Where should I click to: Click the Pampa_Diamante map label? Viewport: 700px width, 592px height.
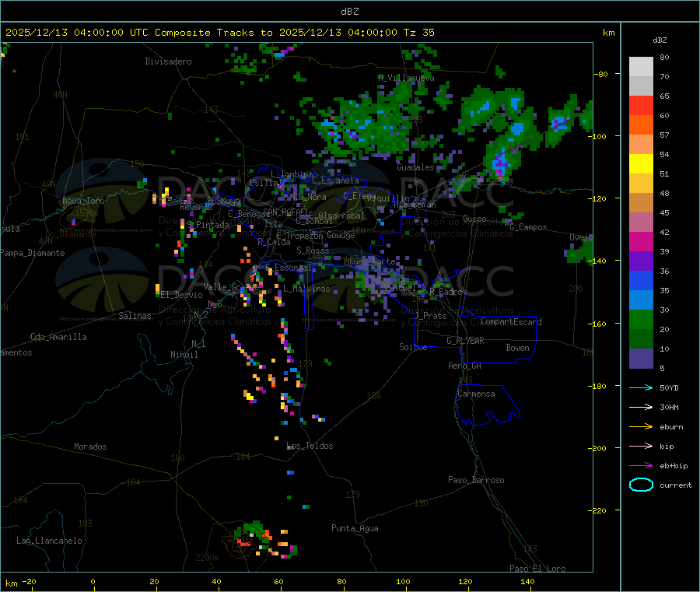pyautogui.click(x=33, y=253)
